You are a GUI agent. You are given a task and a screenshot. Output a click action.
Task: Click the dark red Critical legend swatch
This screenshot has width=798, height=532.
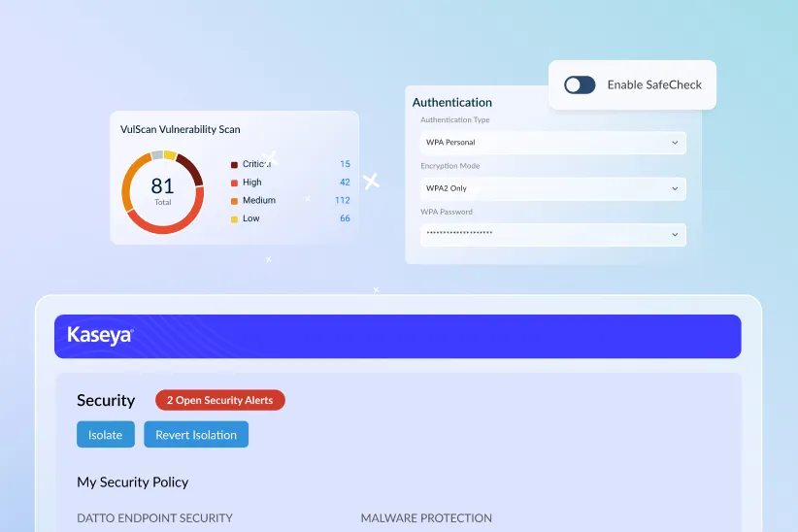(234, 165)
